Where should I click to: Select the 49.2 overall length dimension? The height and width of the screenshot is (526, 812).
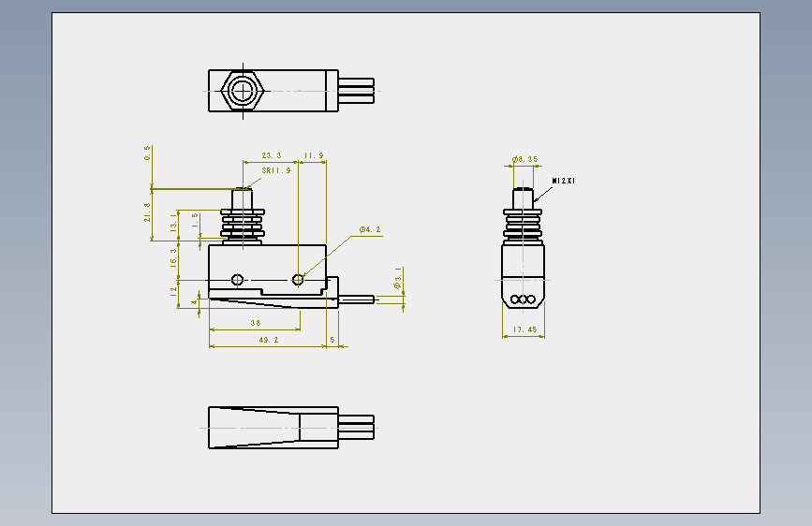[268, 340]
